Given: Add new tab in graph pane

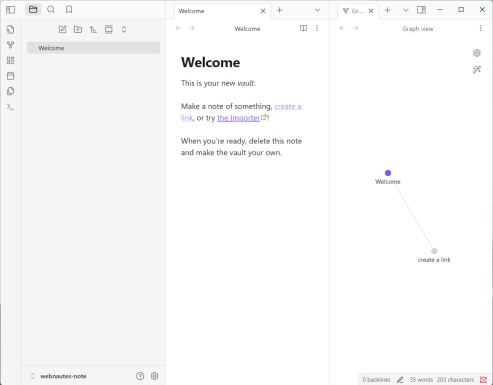Looking at the screenshot, I should click(387, 11).
